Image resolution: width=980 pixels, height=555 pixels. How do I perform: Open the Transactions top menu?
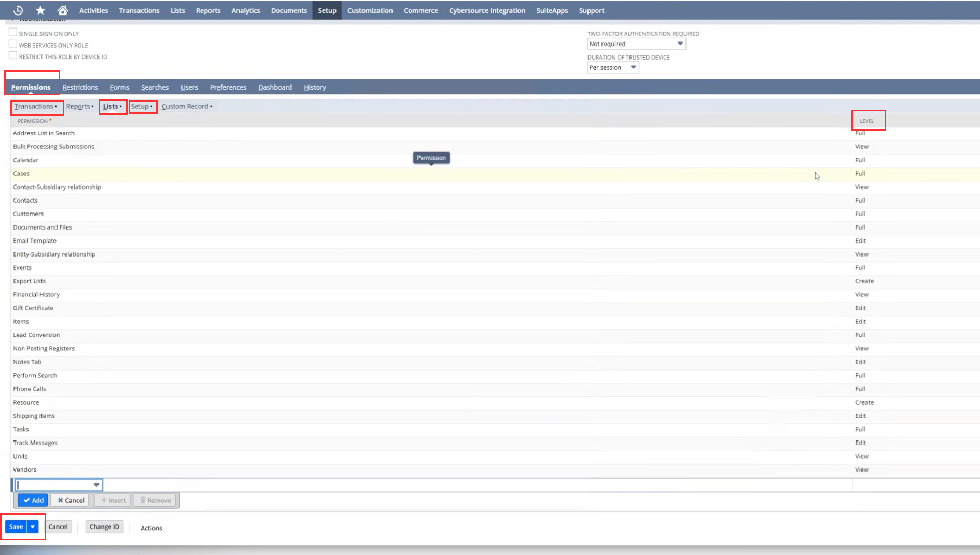139,10
